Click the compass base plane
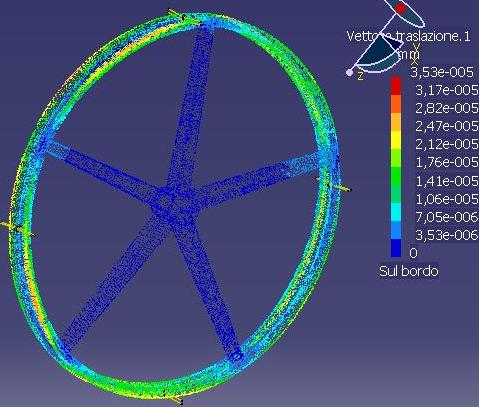479x407 pixels. pyautogui.click(x=379, y=55)
